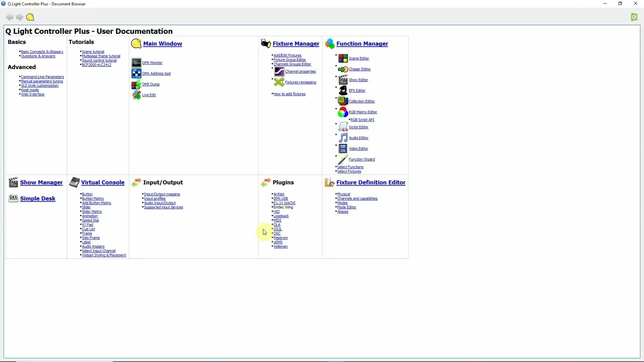Click the Show Editor clapperboard icon
This screenshot has width=644, height=362.
tap(343, 80)
